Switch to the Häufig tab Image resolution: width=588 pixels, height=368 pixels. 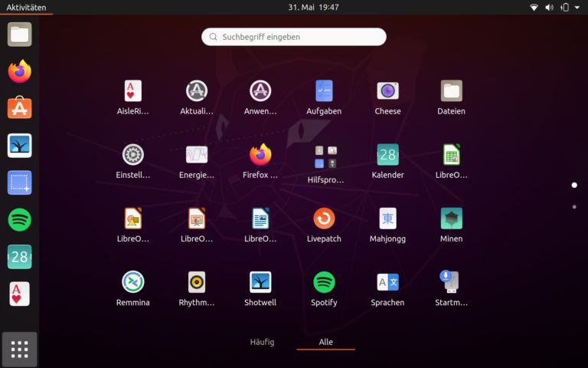[262, 342]
